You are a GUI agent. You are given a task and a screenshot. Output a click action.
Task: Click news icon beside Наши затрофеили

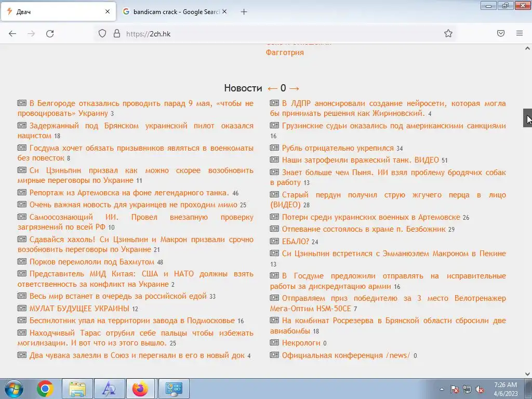pyautogui.click(x=274, y=159)
